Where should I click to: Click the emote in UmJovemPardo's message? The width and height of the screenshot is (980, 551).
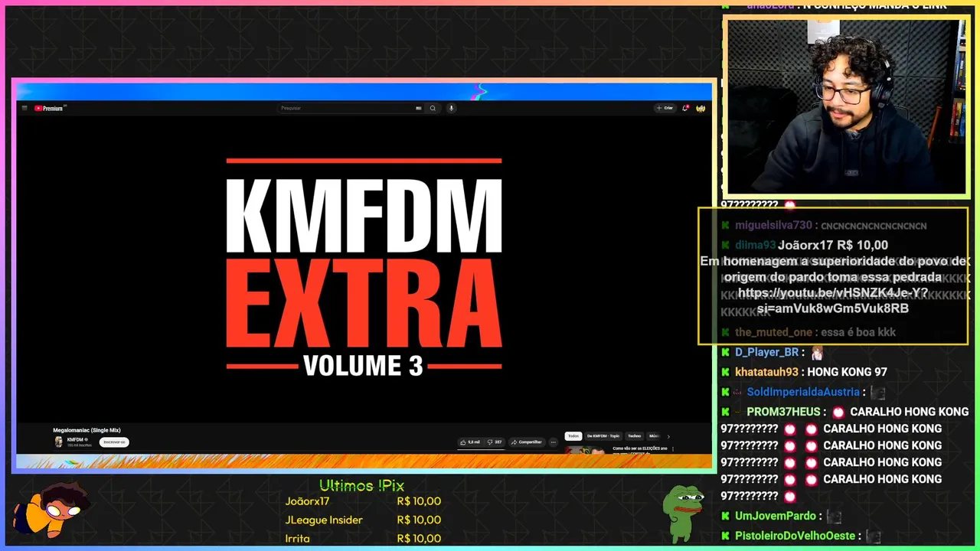coord(834,517)
